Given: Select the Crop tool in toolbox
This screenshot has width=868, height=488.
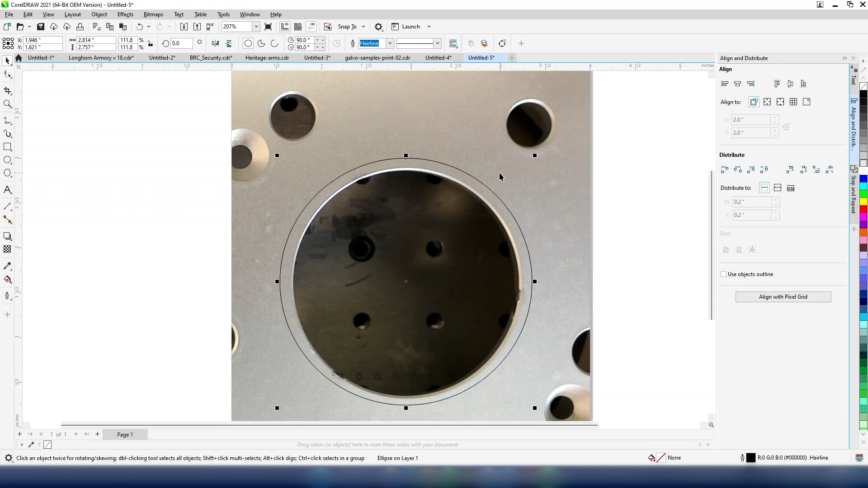Looking at the screenshot, I should 7,90.
